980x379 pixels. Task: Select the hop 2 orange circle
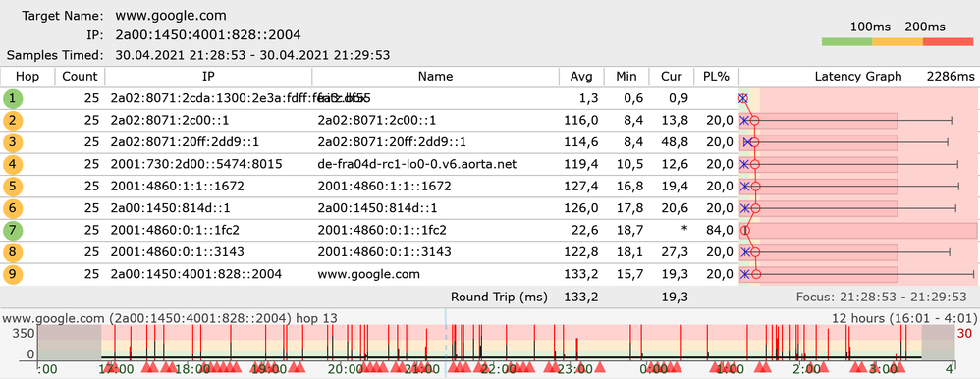12,120
